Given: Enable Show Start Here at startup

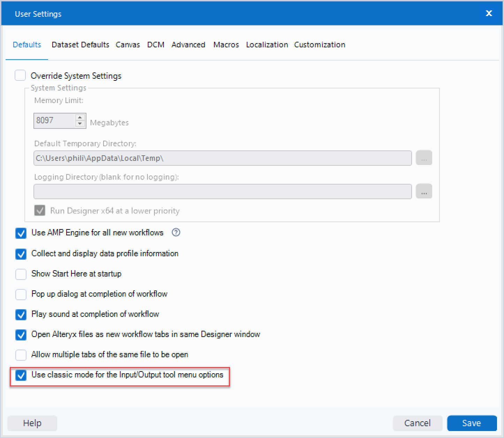Looking at the screenshot, I should point(21,274).
